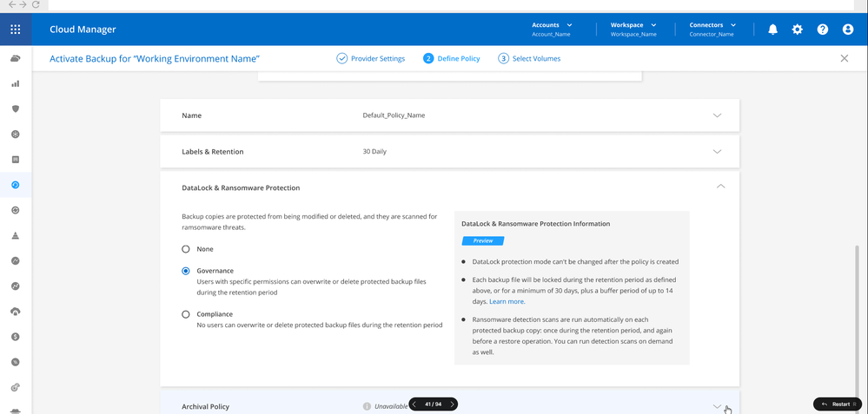Click the shield protection icon in sidebar
The image size is (868, 414).
pyautogui.click(x=16, y=109)
